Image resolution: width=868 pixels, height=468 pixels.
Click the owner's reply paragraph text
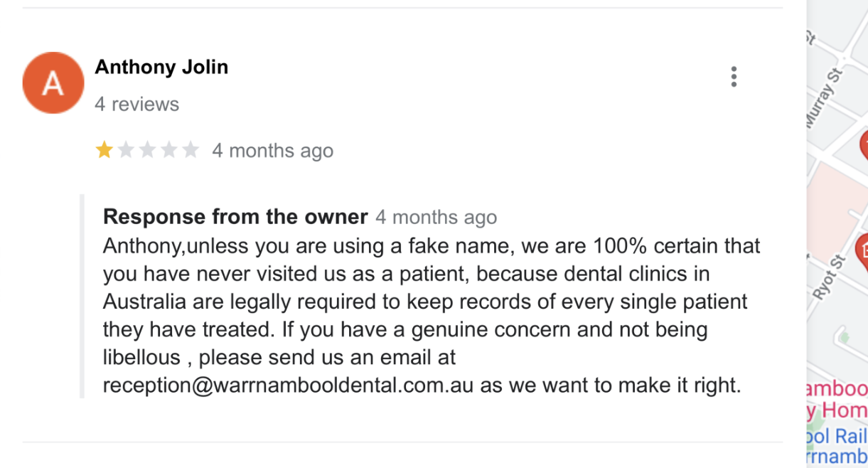[x=427, y=302]
